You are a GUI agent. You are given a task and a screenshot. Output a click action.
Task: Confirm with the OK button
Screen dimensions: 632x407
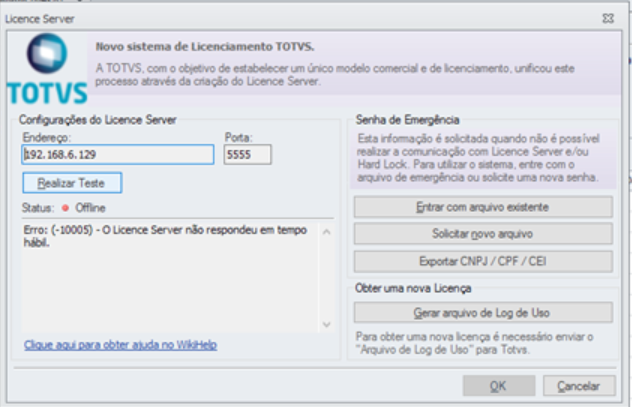[x=499, y=386]
